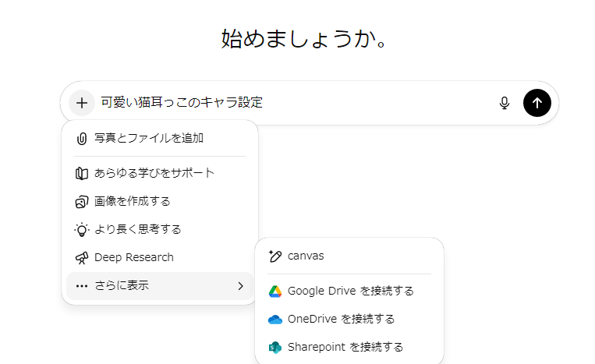Expand the さらに表示 submenu chevron
This screenshot has width=595, height=364.
point(241,286)
